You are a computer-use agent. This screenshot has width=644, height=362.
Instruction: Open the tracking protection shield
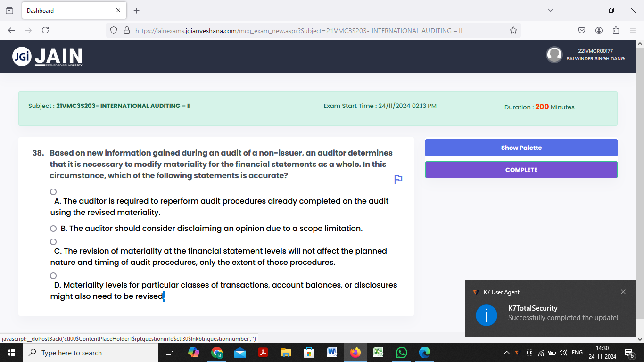(x=114, y=30)
